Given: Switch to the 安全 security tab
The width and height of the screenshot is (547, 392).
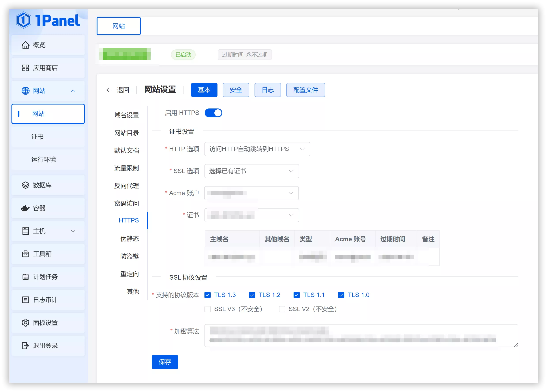Looking at the screenshot, I should pyautogui.click(x=236, y=90).
